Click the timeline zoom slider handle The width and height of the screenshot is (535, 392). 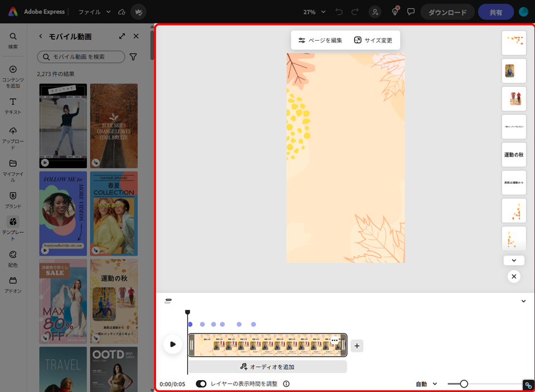[464, 384]
